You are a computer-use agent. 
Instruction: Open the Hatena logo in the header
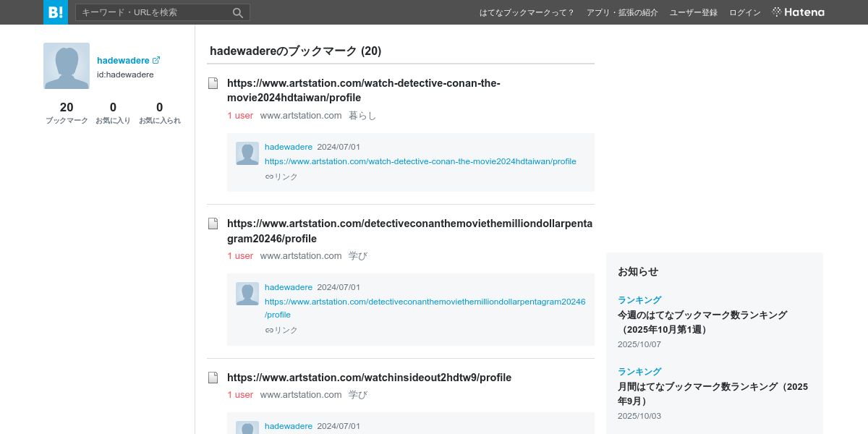click(x=799, y=12)
